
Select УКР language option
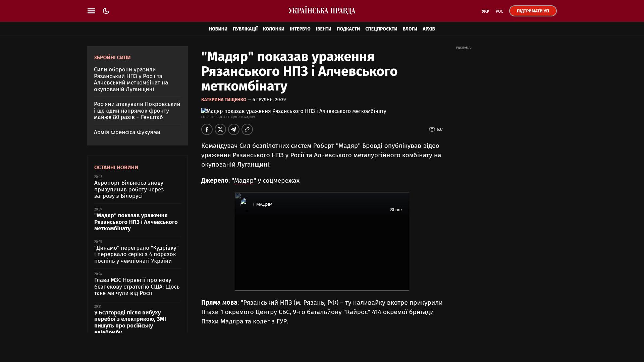(485, 11)
